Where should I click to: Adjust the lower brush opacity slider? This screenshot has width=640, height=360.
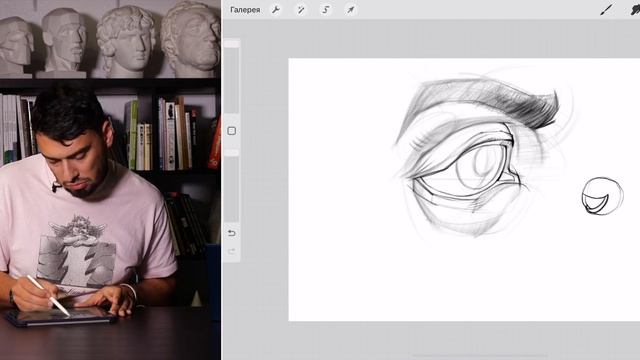coord(231,186)
